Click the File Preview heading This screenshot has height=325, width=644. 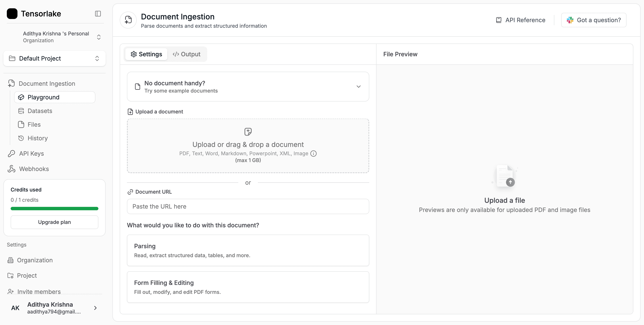pos(400,54)
